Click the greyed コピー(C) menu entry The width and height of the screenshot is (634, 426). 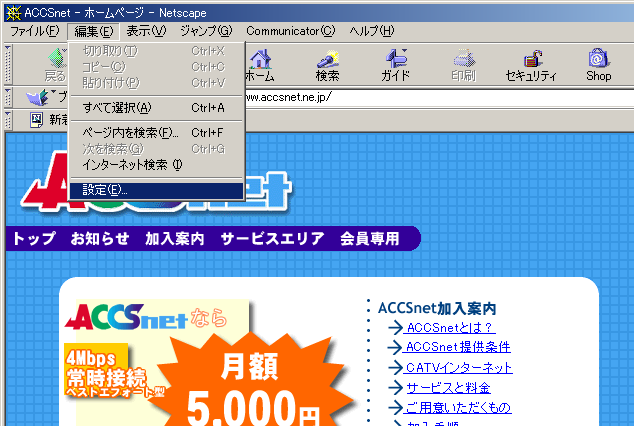tap(157, 67)
